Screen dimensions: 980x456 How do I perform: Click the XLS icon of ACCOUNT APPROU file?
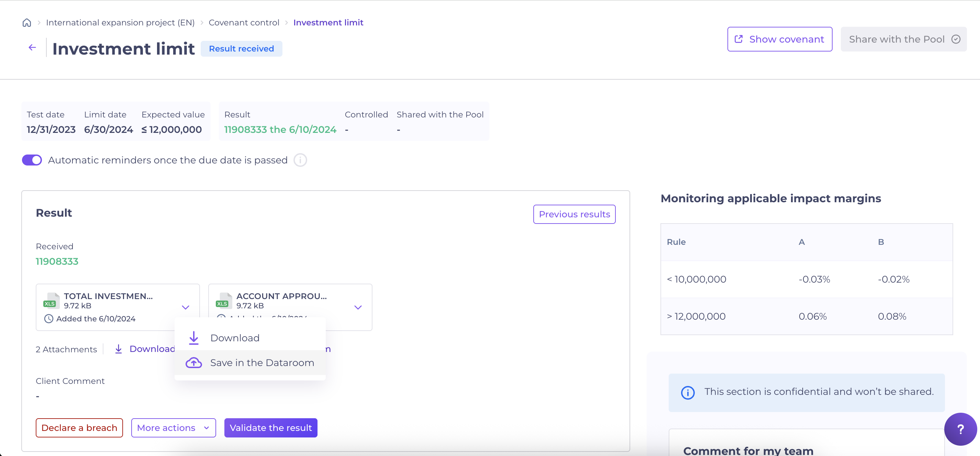pyautogui.click(x=224, y=300)
